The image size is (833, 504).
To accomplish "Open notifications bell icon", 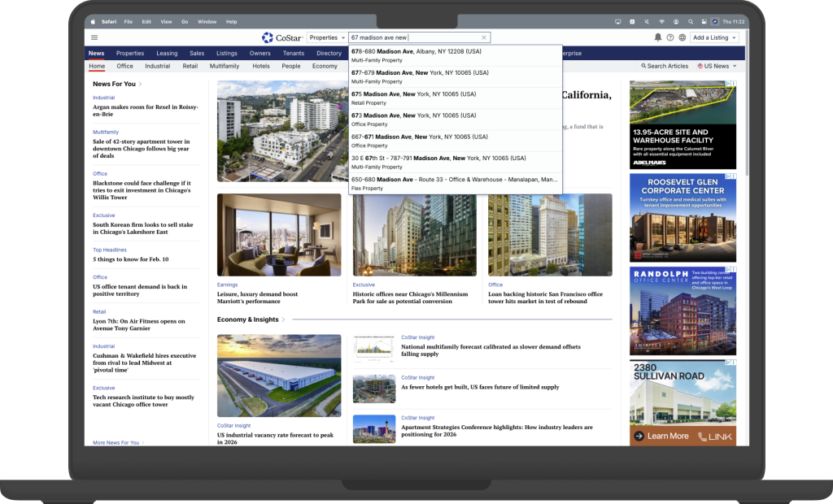I will [658, 37].
